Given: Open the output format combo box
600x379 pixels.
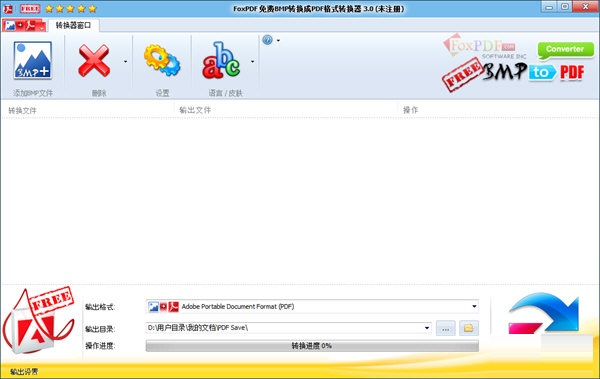Looking at the screenshot, I should pyautogui.click(x=312, y=306).
